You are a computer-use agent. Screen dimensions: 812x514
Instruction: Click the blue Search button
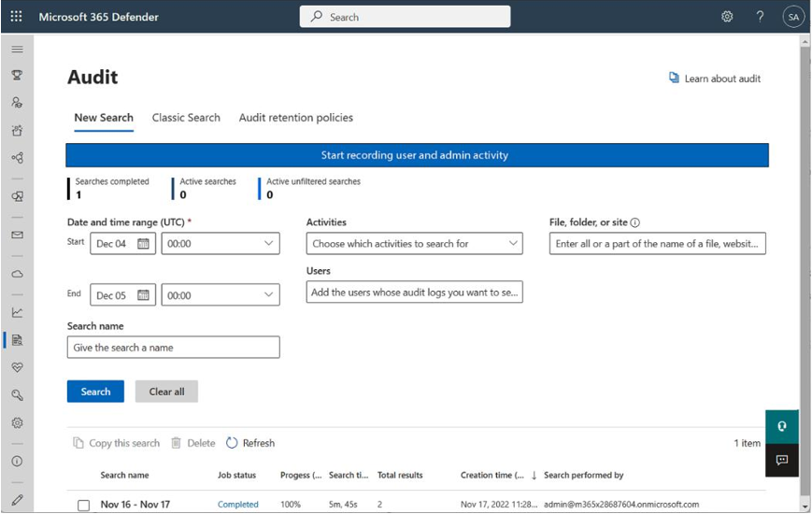[x=95, y=392]
